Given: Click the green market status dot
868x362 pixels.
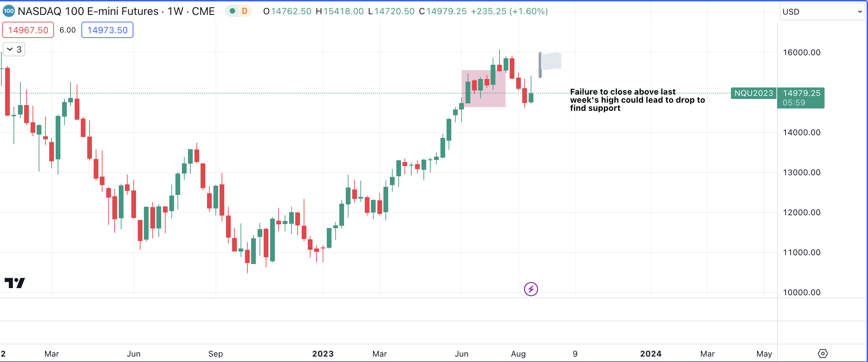Looking at the screenshot, I should (232, 11).
